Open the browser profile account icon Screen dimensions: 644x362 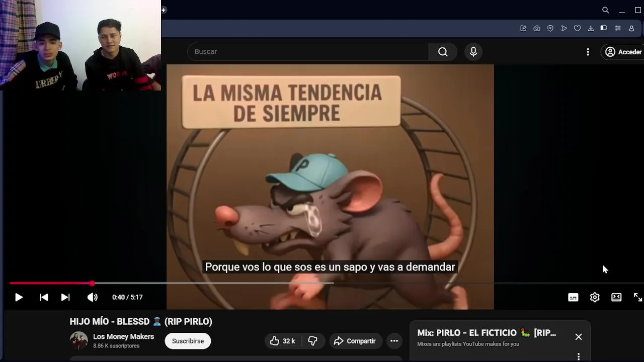coord(631,28)
